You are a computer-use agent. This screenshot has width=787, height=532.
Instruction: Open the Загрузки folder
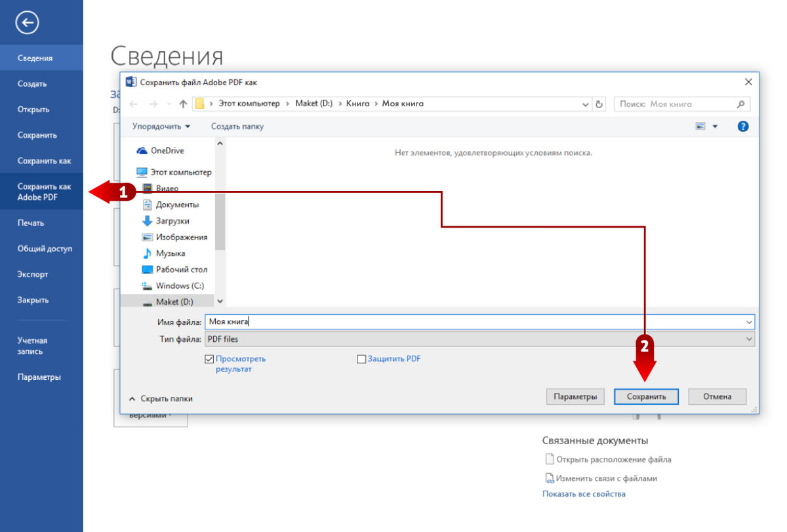[x=166, y=221]
